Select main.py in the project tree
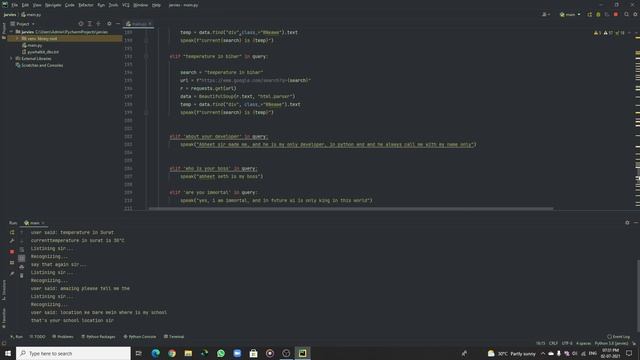This screenshot has height=360, width=640. pos(32,45)
